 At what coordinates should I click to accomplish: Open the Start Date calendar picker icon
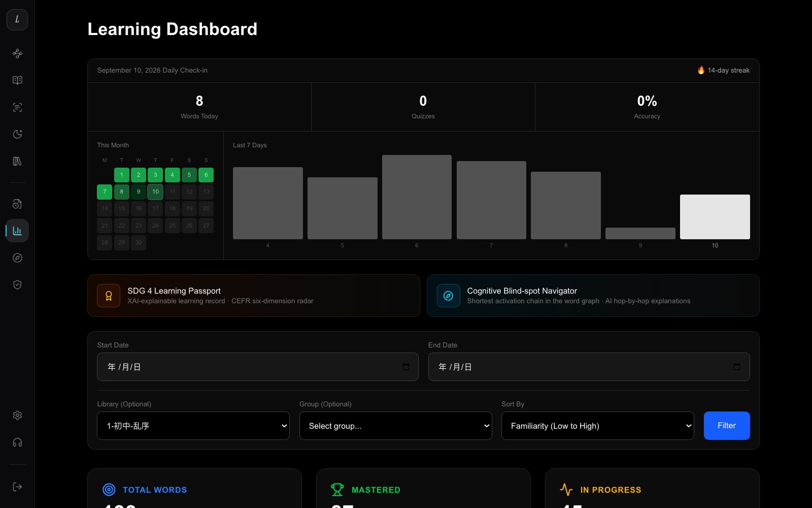[x=406, y=367]
